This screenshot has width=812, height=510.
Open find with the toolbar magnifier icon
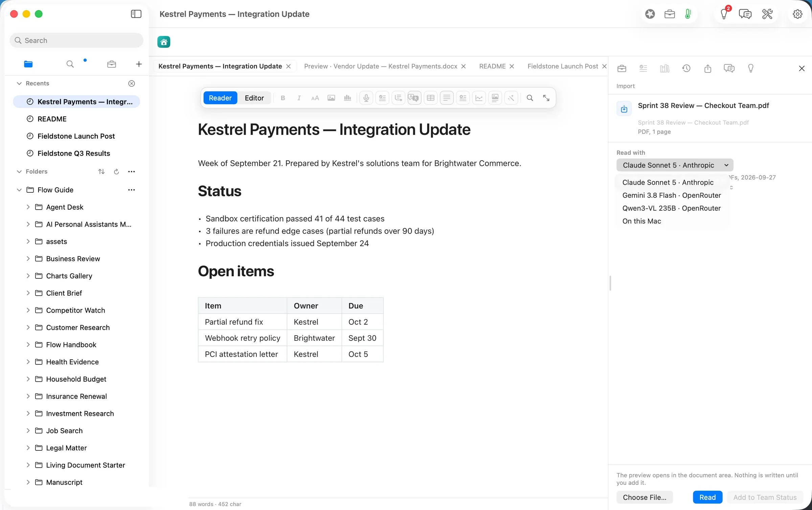[530, 98]
